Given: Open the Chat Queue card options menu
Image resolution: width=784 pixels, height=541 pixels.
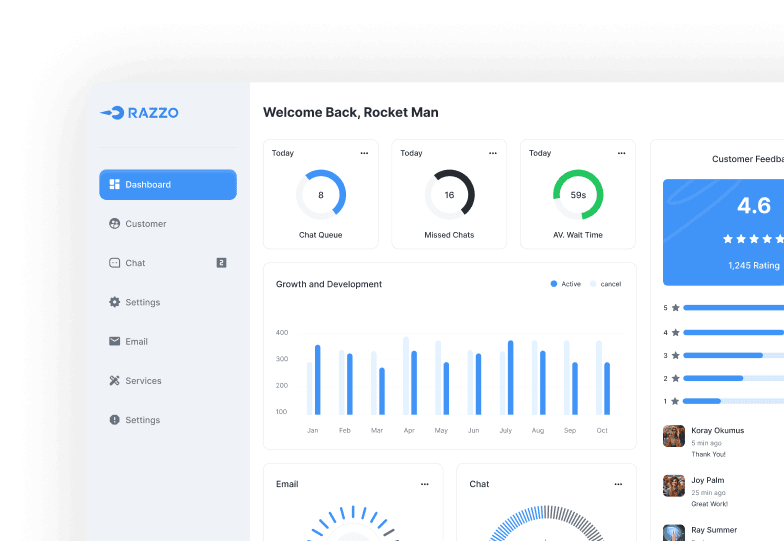Looking at the screenshot, I should click(364, 154).
